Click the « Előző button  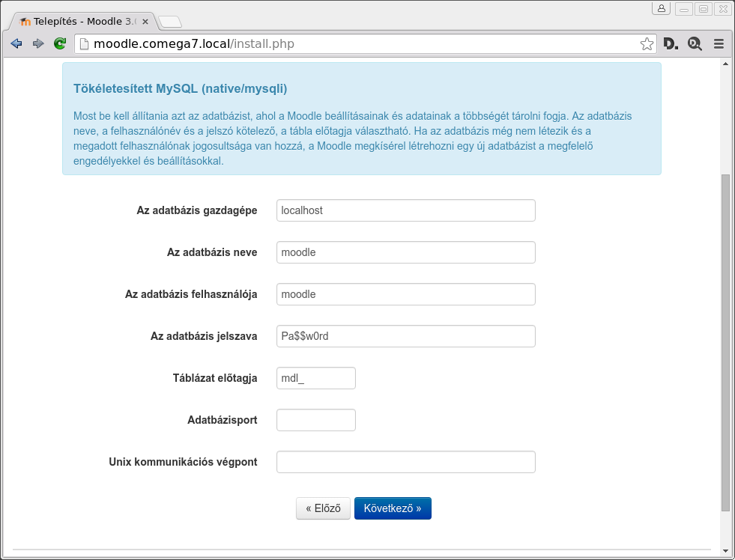point(323,508)
